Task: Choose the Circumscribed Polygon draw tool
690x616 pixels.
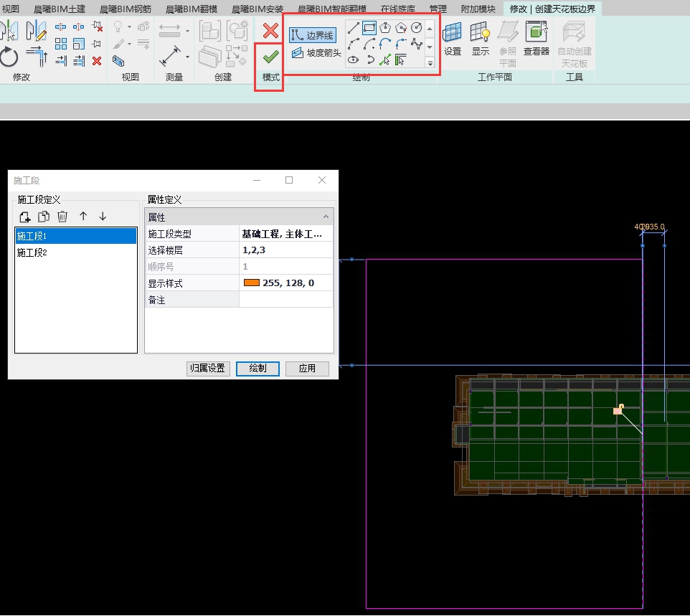Action: [401, 28]
